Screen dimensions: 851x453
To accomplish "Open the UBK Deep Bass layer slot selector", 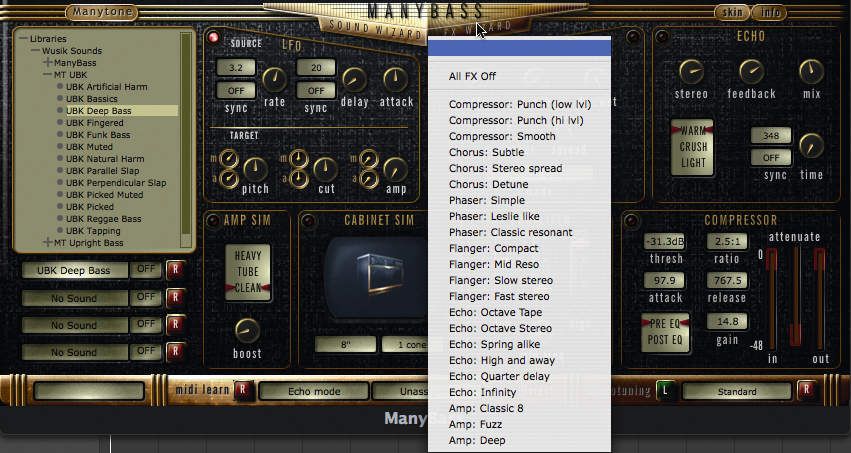I will [x=74, y=270].
